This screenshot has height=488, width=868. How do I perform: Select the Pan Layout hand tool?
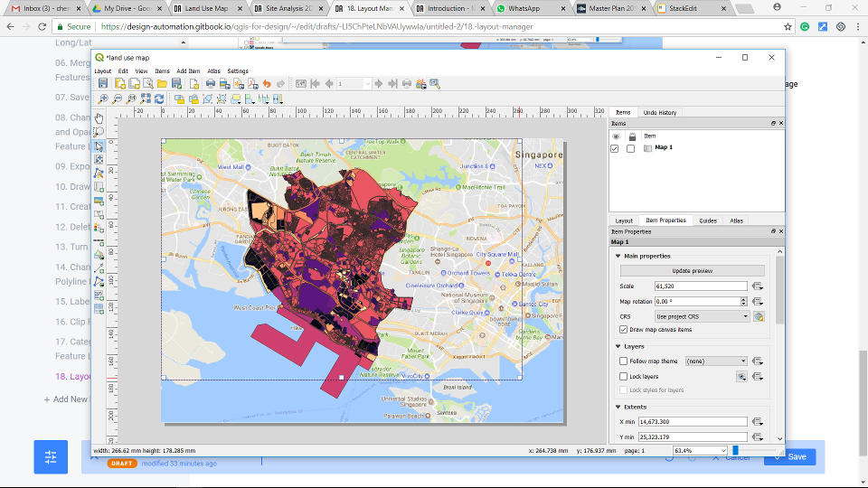point(99,117)
